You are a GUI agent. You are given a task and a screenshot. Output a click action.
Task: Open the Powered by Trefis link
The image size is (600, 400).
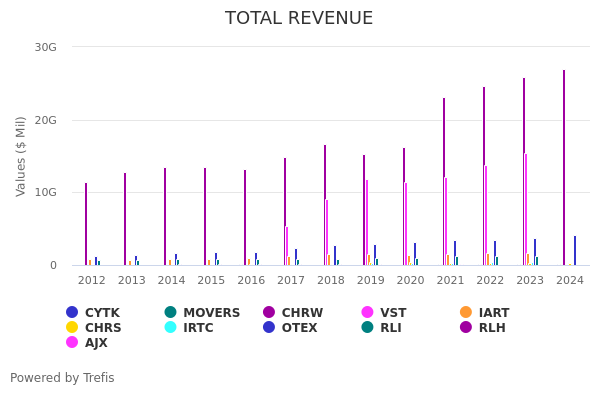(62, 378)
